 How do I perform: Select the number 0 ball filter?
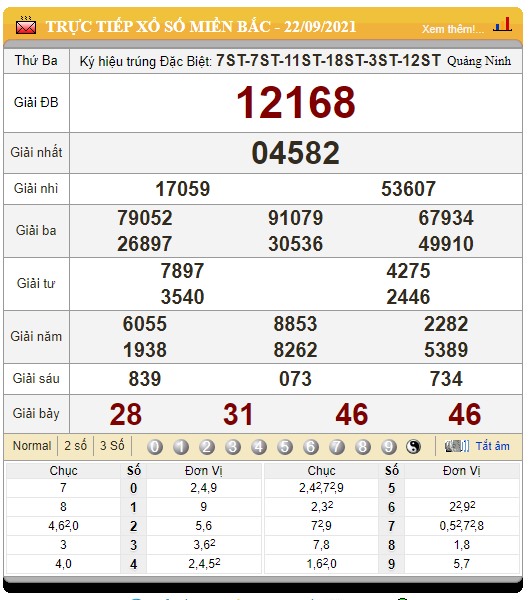click(x=155, y=447)
